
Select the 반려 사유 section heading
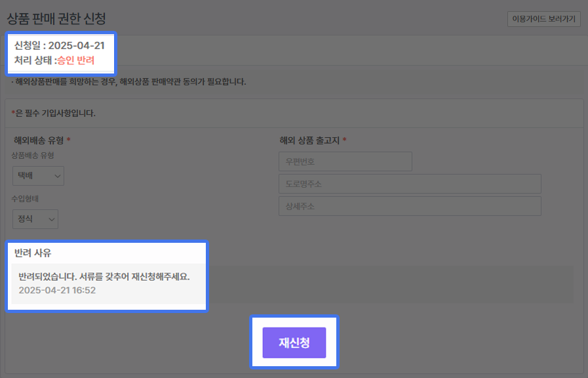33,253
